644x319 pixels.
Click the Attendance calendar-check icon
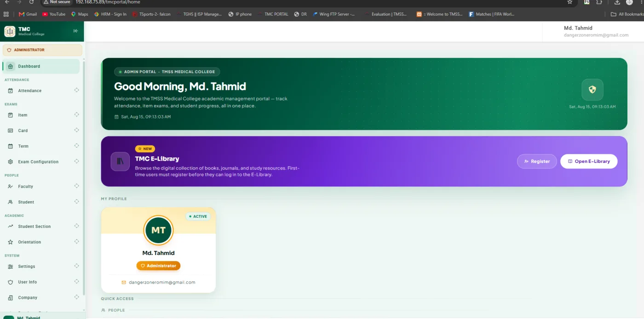tap(11, 91)
